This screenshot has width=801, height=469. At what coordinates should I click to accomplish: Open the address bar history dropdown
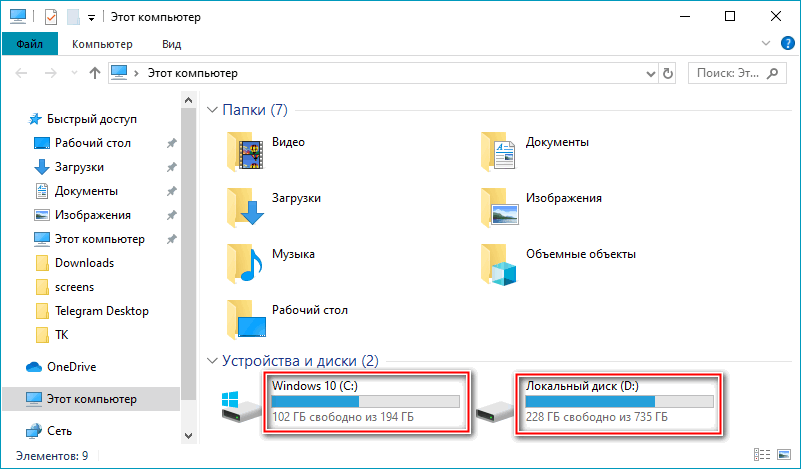click(651, 74)
